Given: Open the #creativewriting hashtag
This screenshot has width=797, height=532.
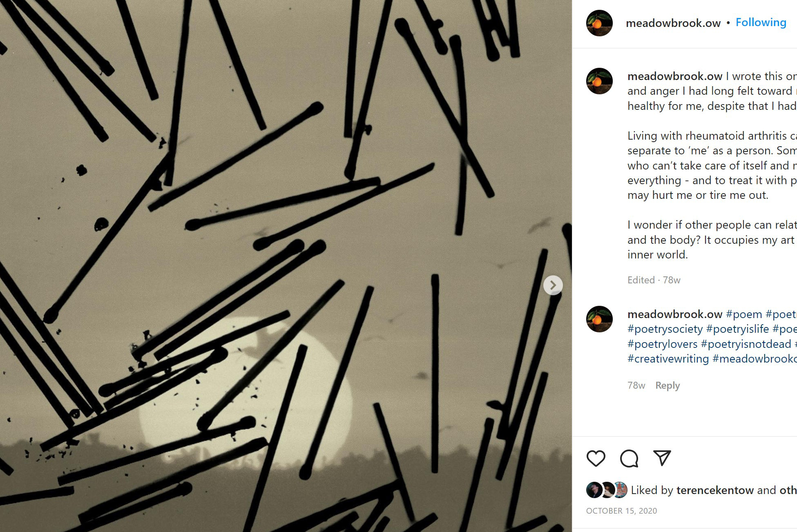Looking at the screenshot, I should point(668,359).
